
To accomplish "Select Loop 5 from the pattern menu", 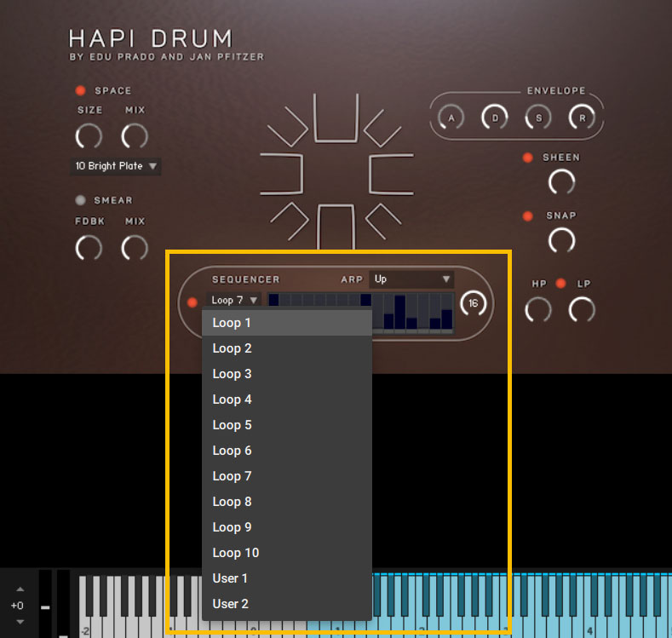I will pyautogui.click(x=287, y=425).
